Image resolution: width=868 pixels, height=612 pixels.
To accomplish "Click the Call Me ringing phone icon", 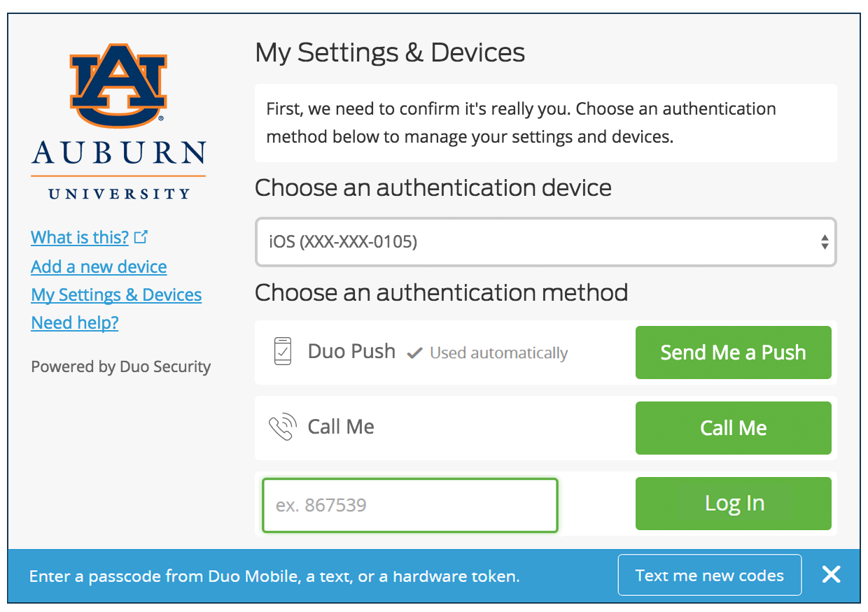I will point(282,427).
